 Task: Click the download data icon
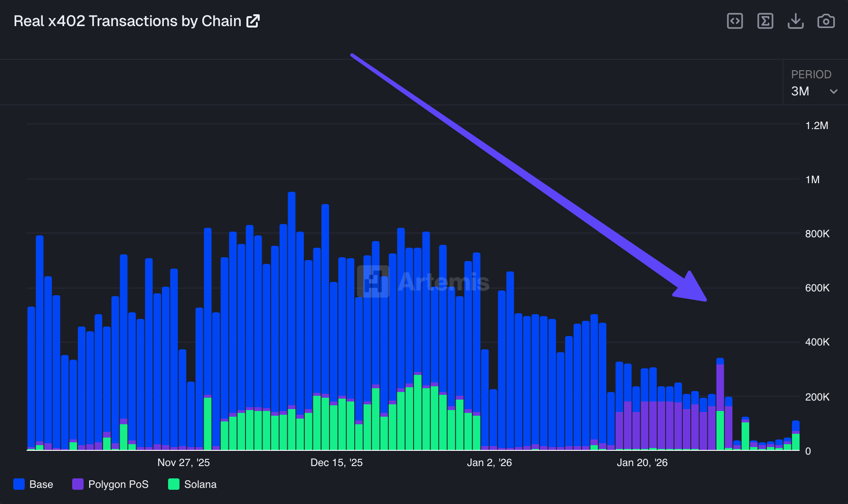796,21
